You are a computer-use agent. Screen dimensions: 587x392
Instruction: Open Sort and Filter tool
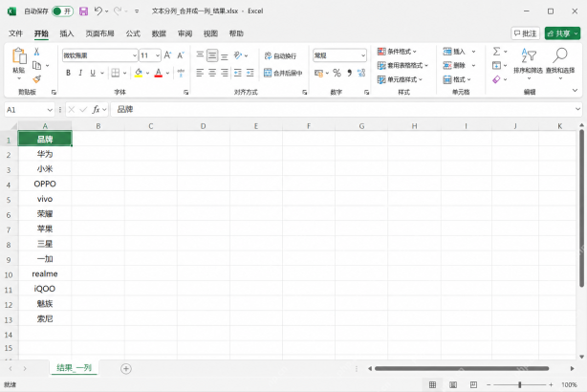[529, 62]
